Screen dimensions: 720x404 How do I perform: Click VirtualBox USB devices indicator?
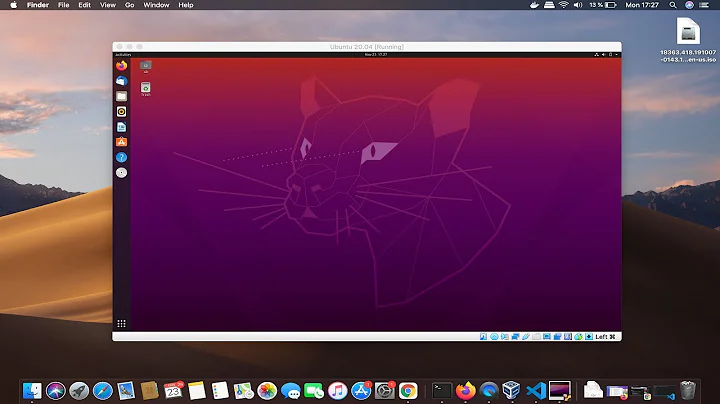point(526,337)
